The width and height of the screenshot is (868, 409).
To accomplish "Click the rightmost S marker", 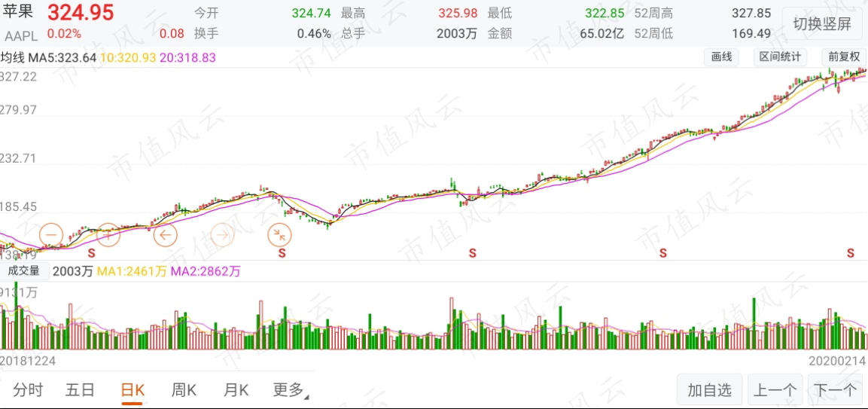I will [x=850, y=253].
